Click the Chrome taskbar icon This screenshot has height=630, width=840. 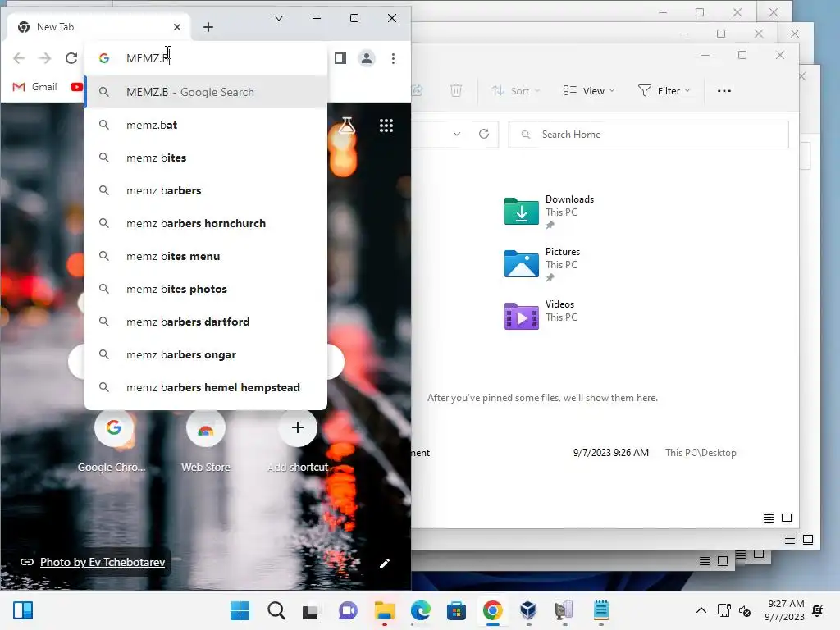coord(493,610)
